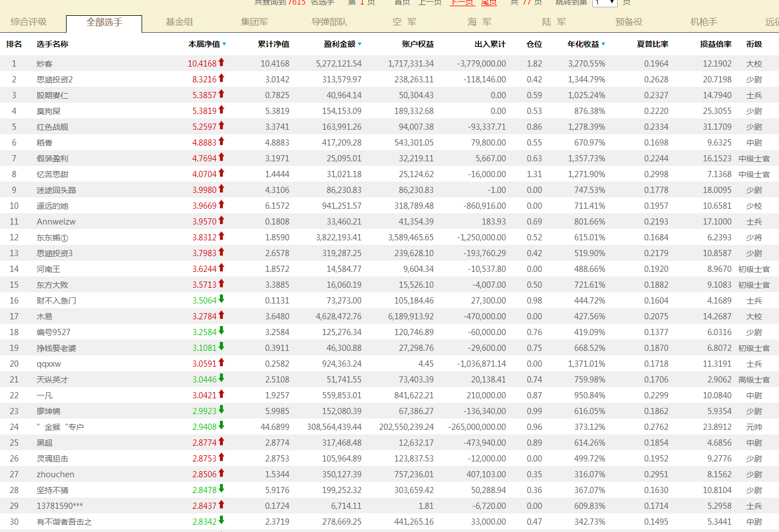Click account equity 6,189,913.92

[x=411, y=316]
